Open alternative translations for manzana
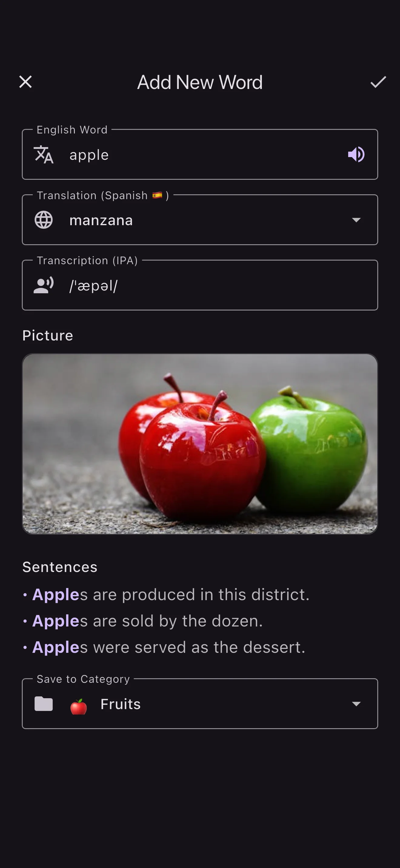 (356, 220)
